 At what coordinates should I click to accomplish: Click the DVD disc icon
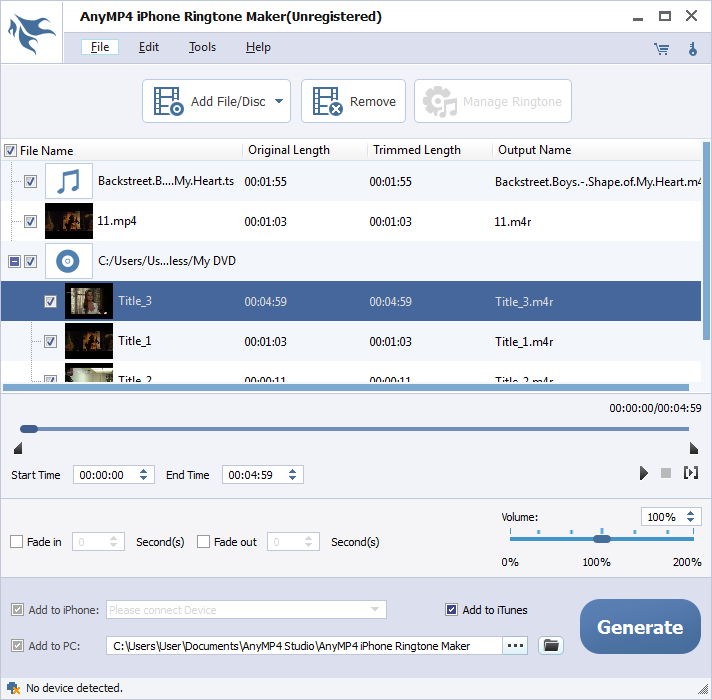(x=68, y=261)
